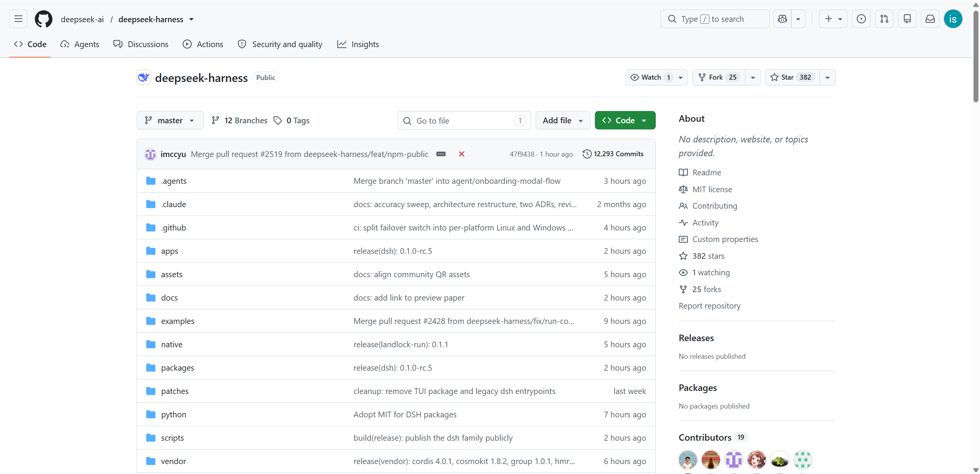Switch to the Agents tab
Screen dimensions: 980x474
click(x=80, y=44)
